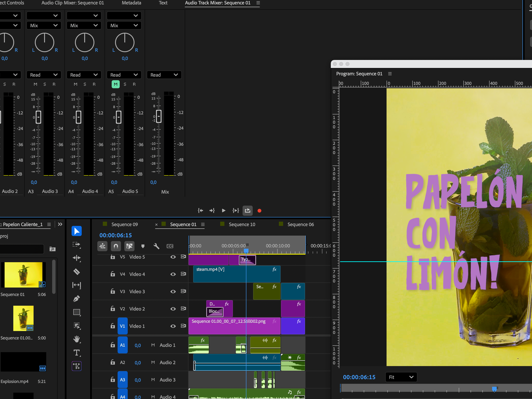Click the Audio 3 volume fader handle

point(38,117)
